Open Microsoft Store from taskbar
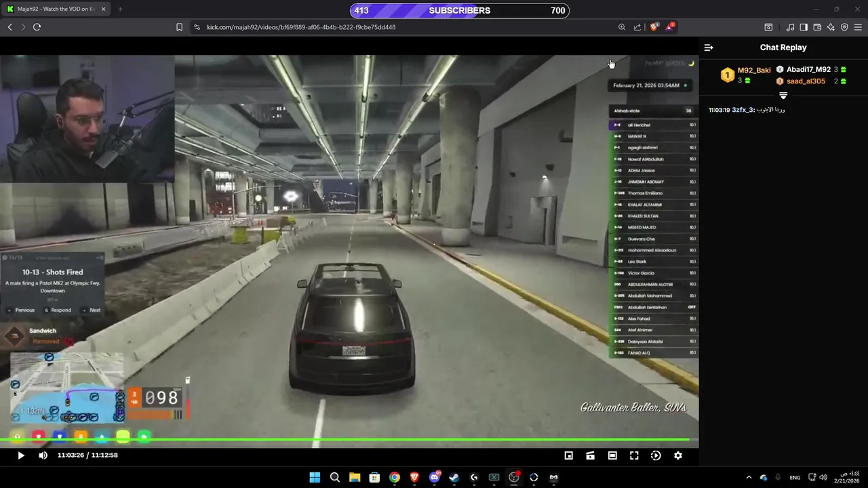The height and width of the screenshot is (488, 868). pos(374,477)
